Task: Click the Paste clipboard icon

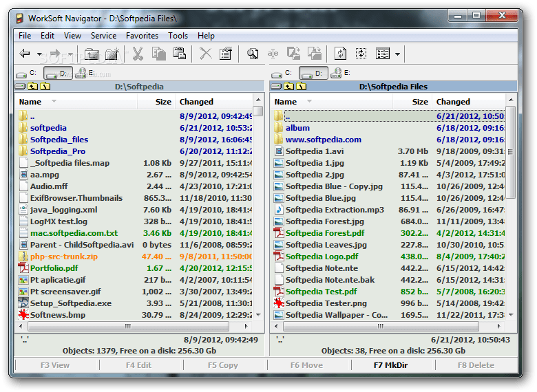Action: pyautogui.click(x=179, y=54)
